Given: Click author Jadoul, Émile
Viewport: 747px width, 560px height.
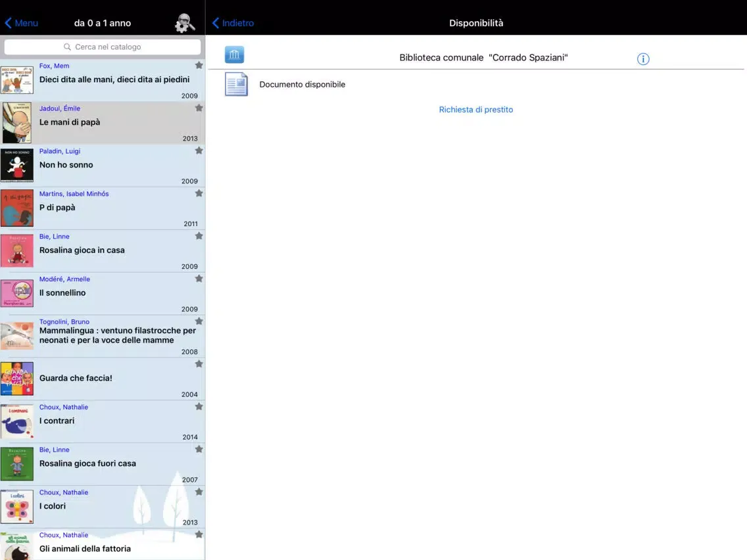Looking at the screenshot, I should coord(60,108).
